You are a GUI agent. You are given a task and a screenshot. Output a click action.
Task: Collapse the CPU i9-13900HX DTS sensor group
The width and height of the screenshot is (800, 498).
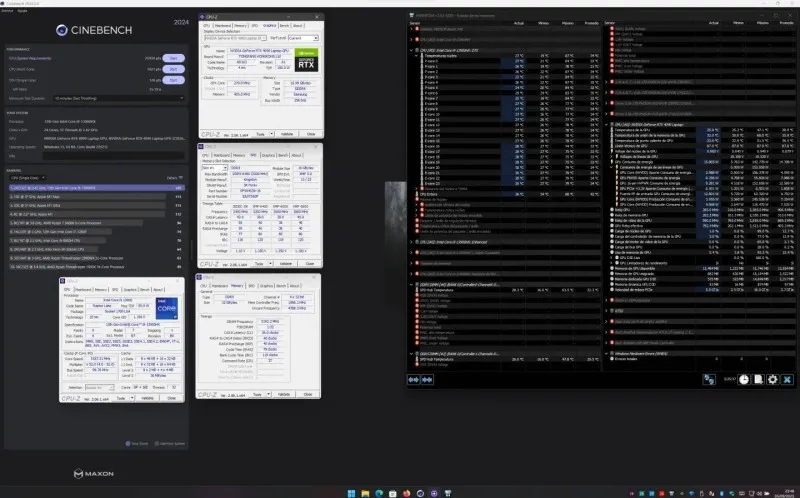tap(411, 50)
